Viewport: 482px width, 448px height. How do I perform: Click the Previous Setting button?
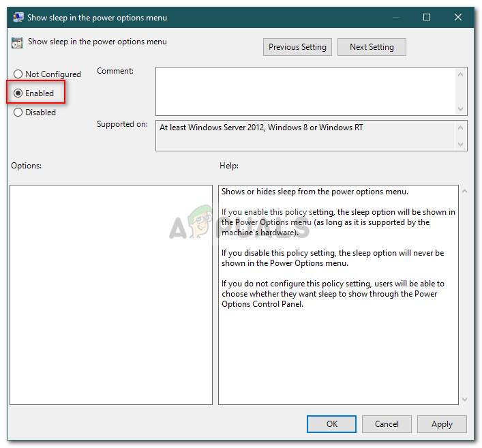(297, 47)
